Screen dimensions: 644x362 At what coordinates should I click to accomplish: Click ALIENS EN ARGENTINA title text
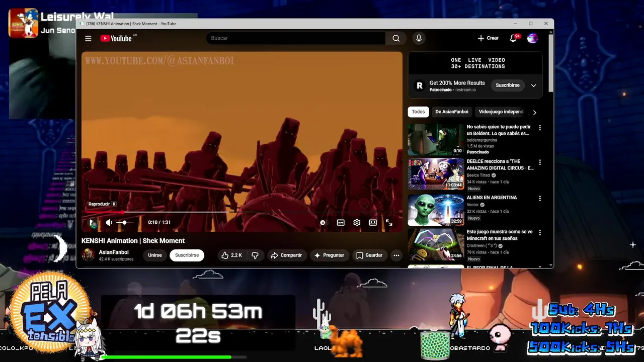492,198
